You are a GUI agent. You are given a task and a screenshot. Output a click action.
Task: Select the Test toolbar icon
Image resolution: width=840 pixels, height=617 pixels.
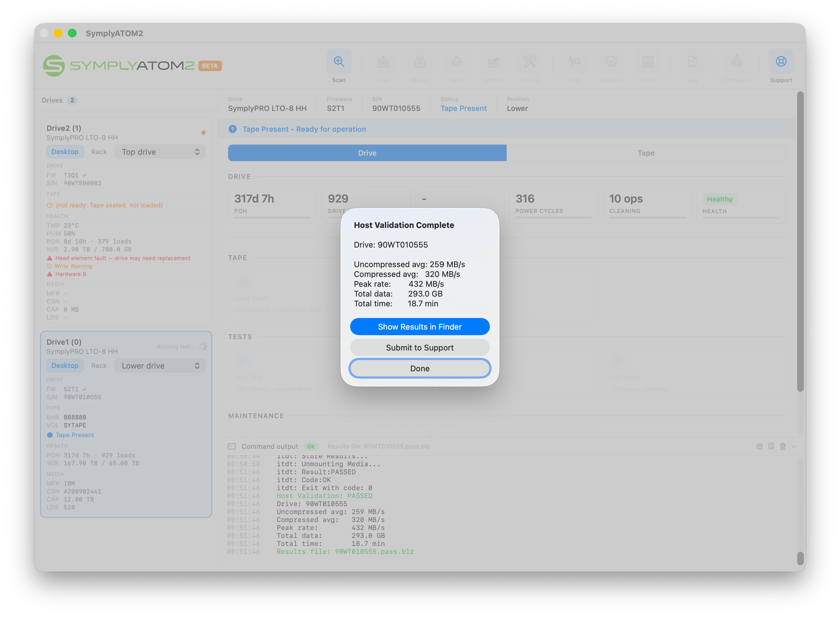[574, 61]
